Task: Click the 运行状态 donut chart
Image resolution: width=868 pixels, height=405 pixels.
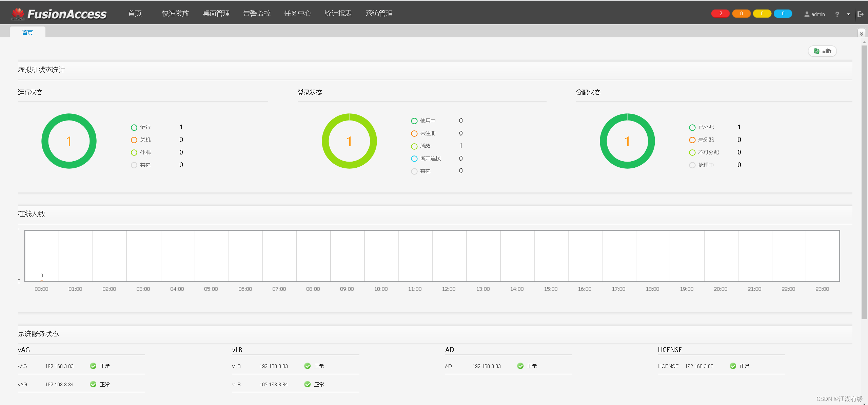Action: click(x=69, y=141)
